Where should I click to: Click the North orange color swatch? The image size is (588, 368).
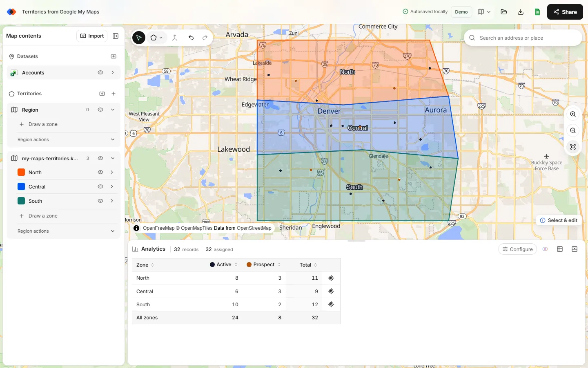(x=21, y=172)
